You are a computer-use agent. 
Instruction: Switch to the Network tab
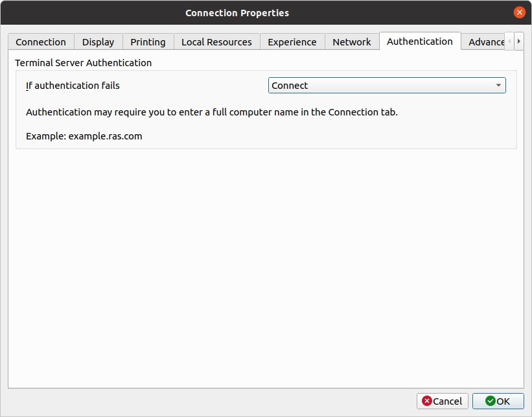[x=351, y=42]
